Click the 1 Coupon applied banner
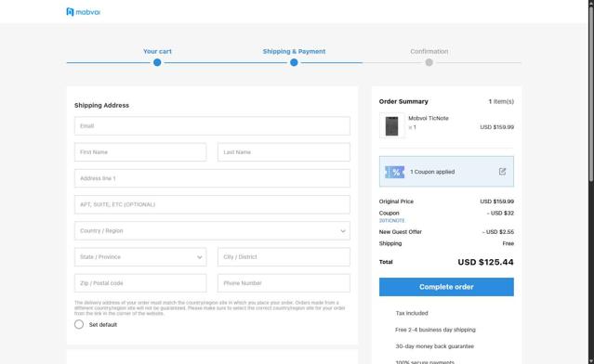The height and width of the screenshot is (364, 594). click(x=446, y=172)
